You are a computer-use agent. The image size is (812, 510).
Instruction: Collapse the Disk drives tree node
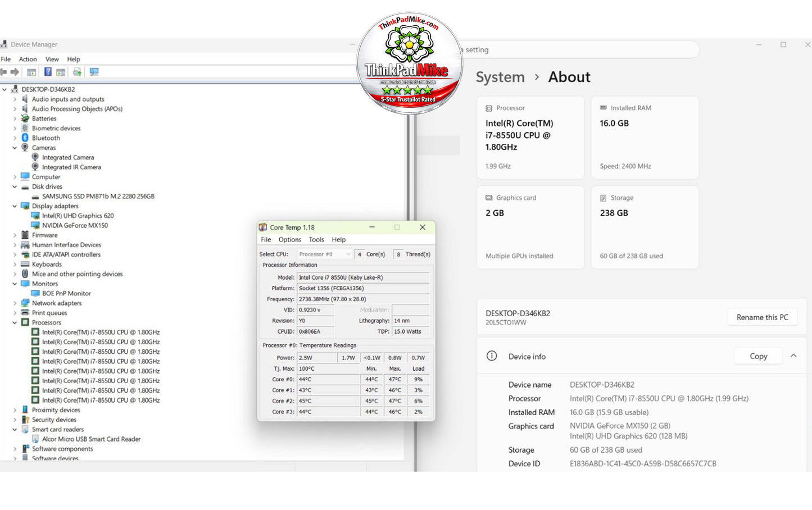pos(15,186)
